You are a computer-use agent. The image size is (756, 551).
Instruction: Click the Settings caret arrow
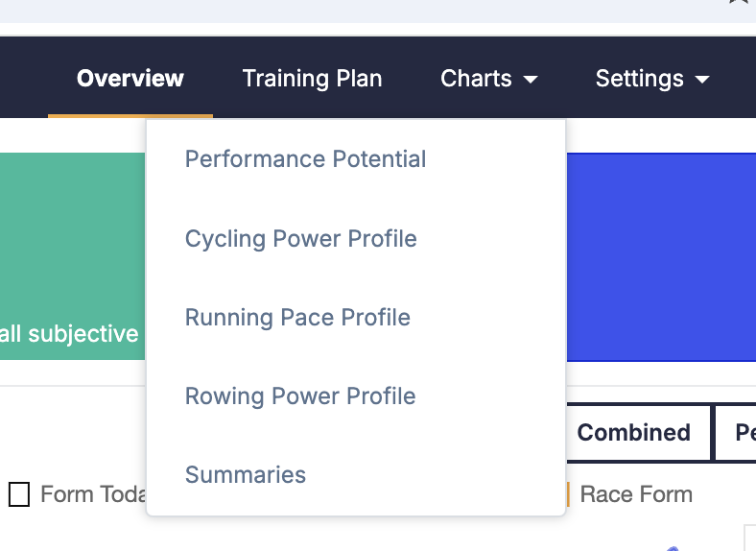[x=702, y=79]
